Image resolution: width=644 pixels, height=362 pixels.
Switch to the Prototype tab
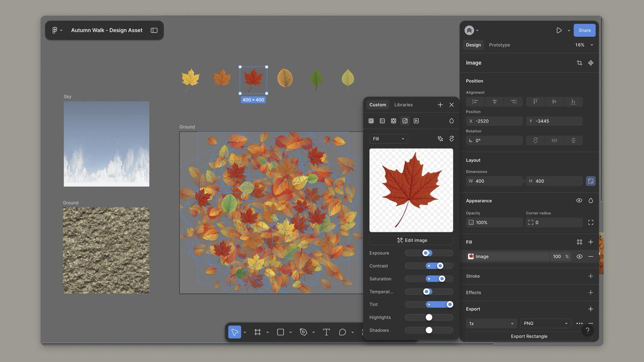tap(499, 45)
